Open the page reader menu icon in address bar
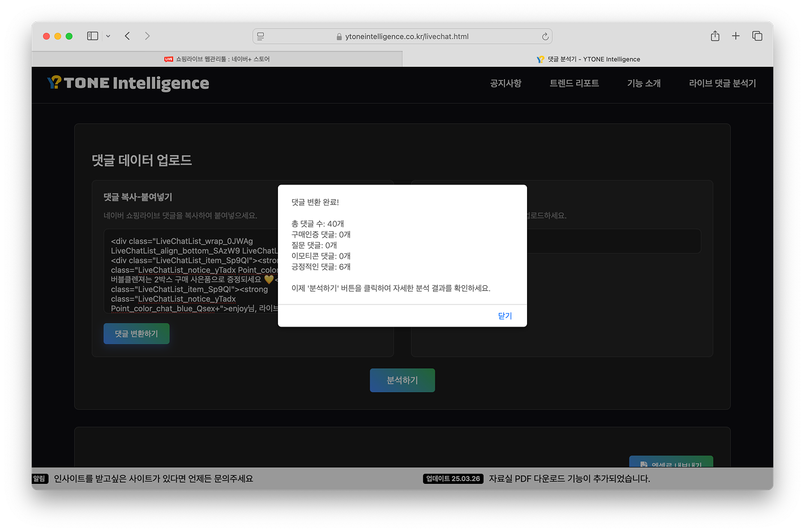 [x=260, y=36]
